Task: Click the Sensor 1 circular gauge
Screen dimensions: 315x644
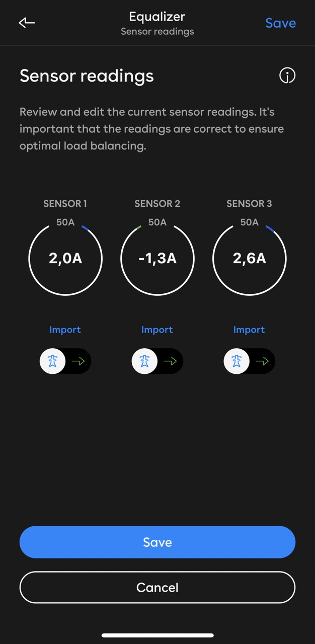Action: [x=65, y=259]
